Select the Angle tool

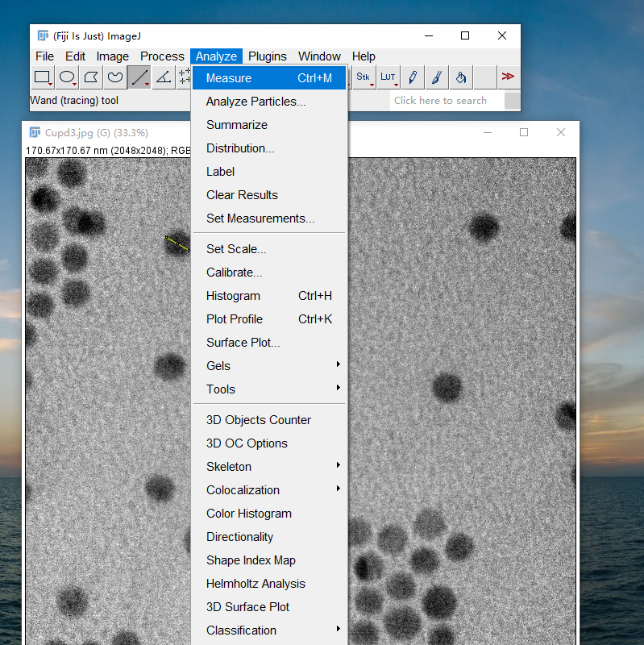tap(164, 77)
